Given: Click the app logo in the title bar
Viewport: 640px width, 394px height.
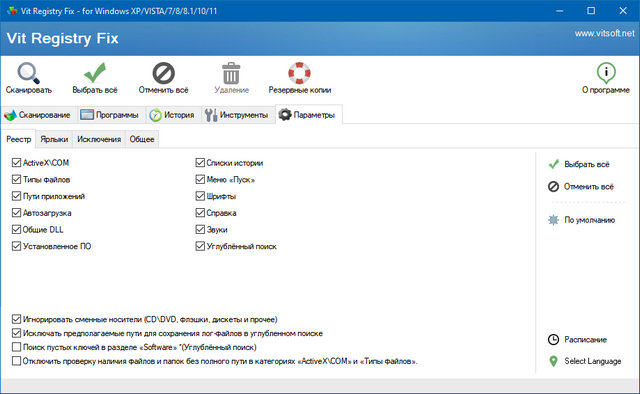Looking at the screenshot, I should (12, 11).
